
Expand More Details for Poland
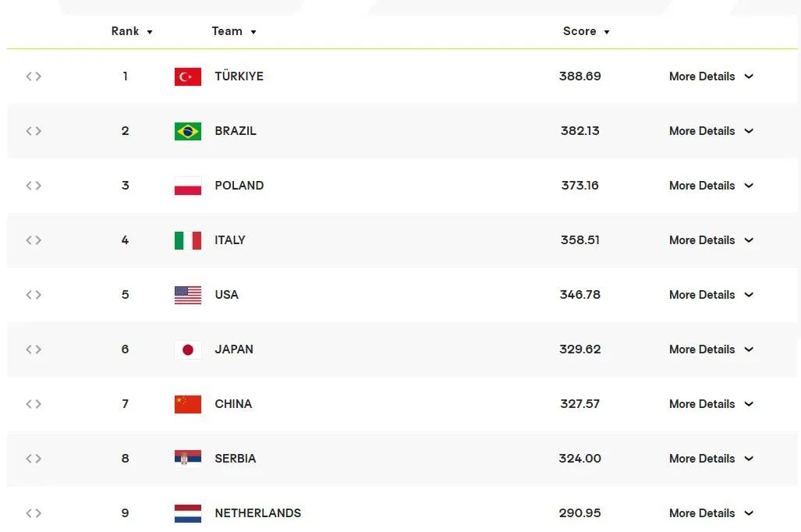click(x=711, y=186)
